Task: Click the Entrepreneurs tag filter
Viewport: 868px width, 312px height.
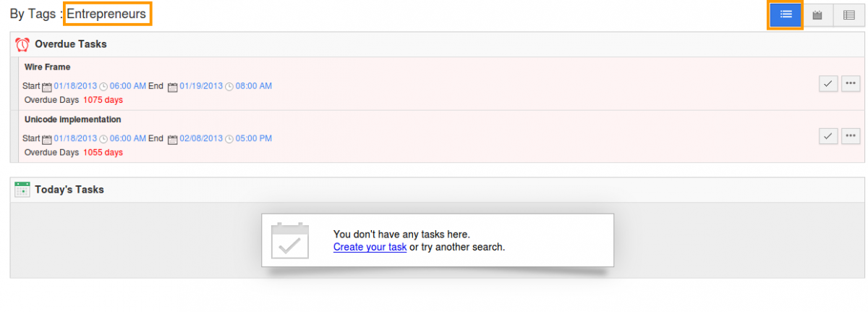Action: (106, 14)
